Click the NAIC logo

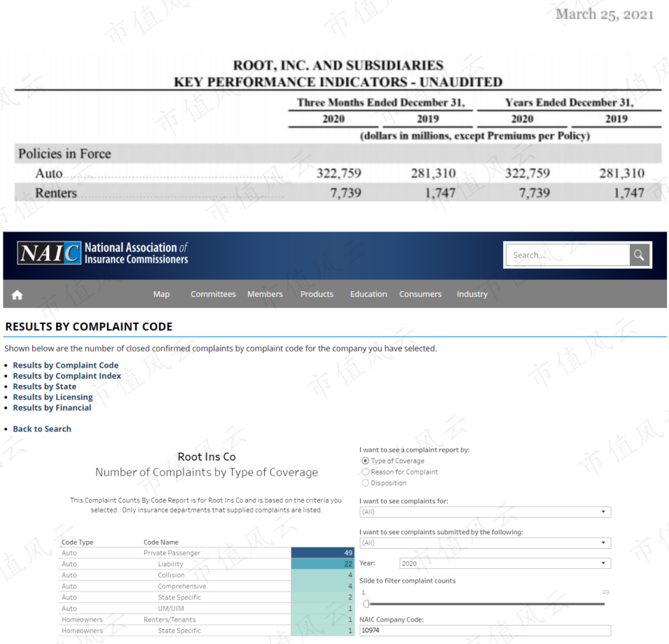tap(49, 253)
